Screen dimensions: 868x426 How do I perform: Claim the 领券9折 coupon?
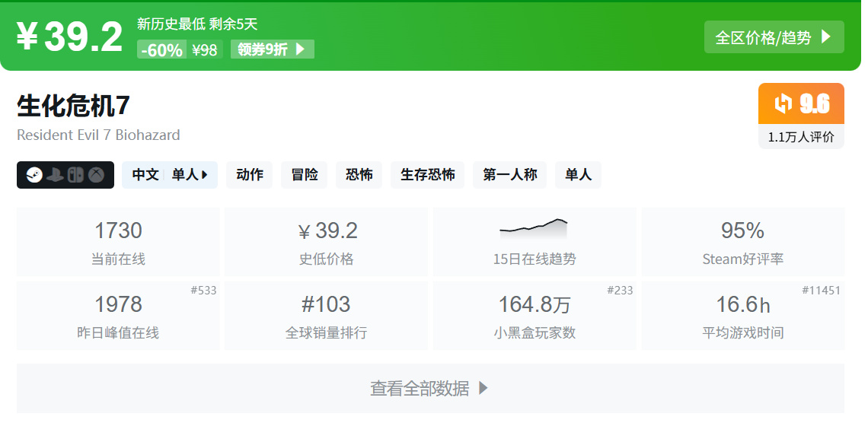point(273,49)
